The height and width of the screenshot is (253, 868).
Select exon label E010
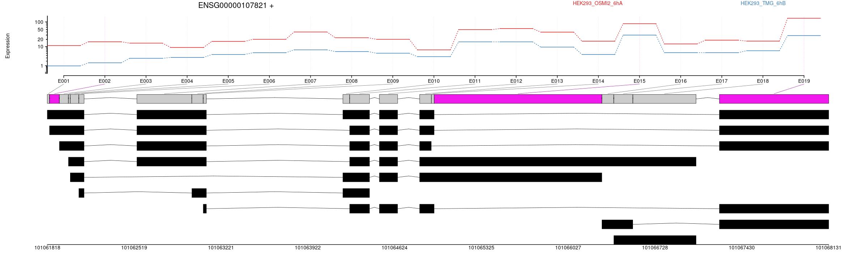click(x=434, y=81)
